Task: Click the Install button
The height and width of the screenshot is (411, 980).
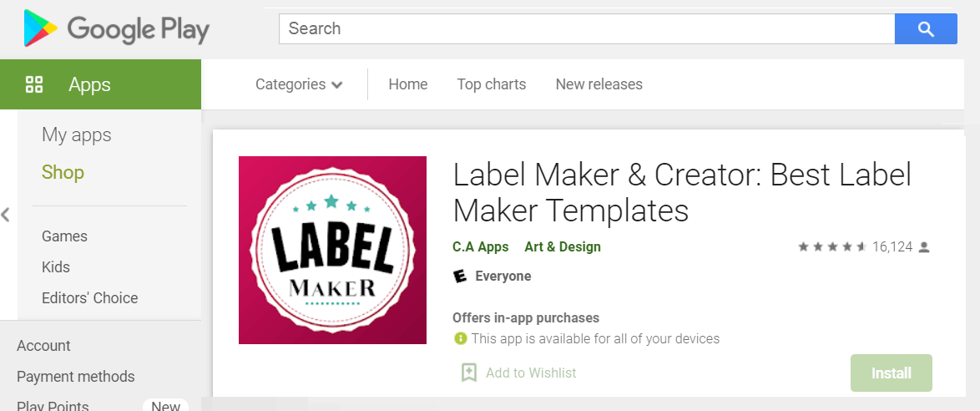Action: (892, 373)
